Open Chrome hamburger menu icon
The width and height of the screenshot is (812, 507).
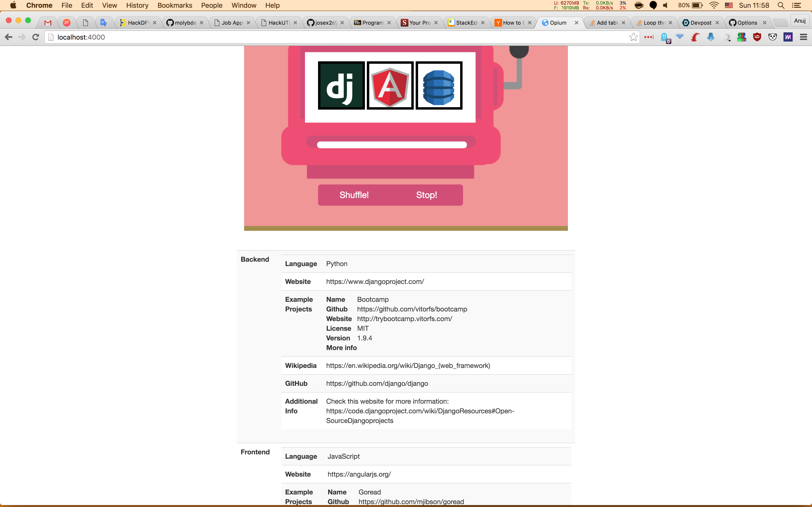[803, 37]
